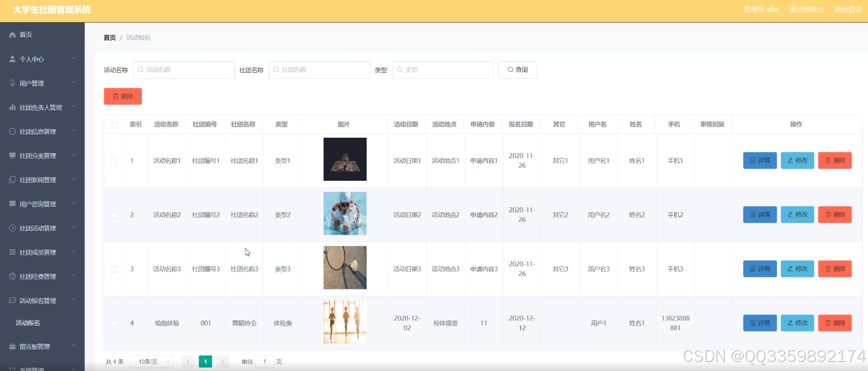
Task: Click the monitor icon beside 社团分类管理
Action: click(13, 155)
